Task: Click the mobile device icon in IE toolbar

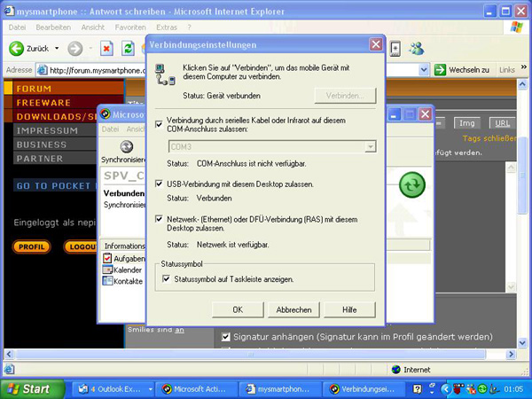Action: pyautogui.click(x=395, y=49)
